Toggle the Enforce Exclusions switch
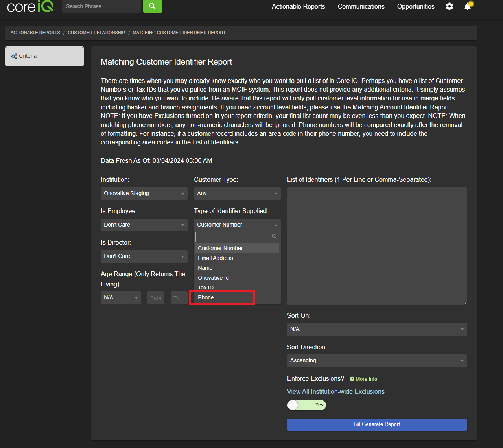This screenshot has width=503, height=448. pos(307,405)
